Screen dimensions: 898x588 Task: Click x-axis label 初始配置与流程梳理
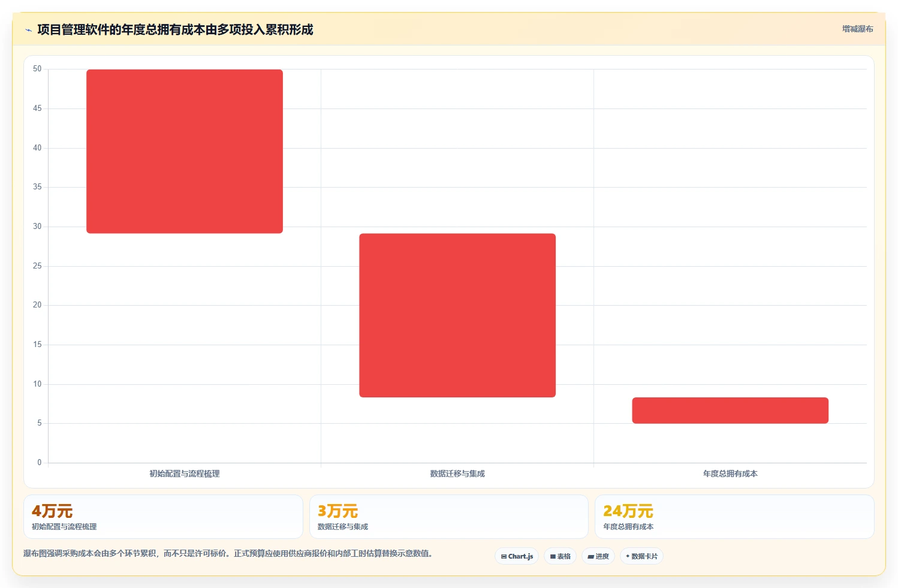coord(185,474)
